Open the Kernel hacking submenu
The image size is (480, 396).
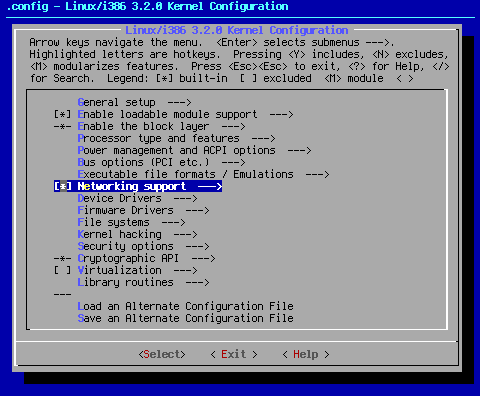point(137,234)
